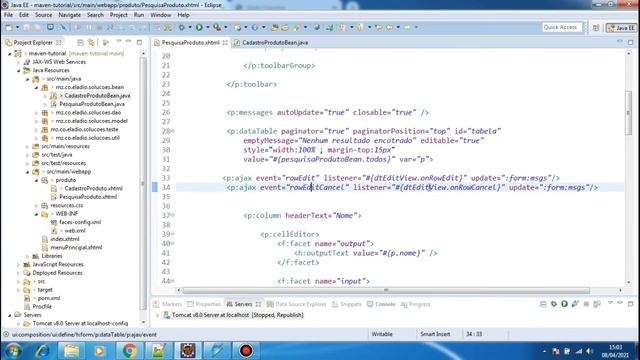Expand the JAX-WS Web Services node
The image size is (640, 360).
18,62
